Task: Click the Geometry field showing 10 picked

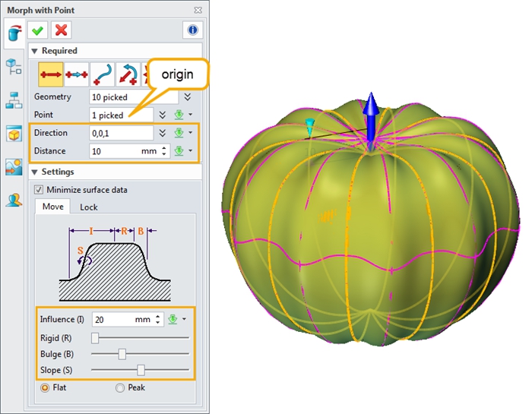Action: pyautogui.click(x=134, y=97)
